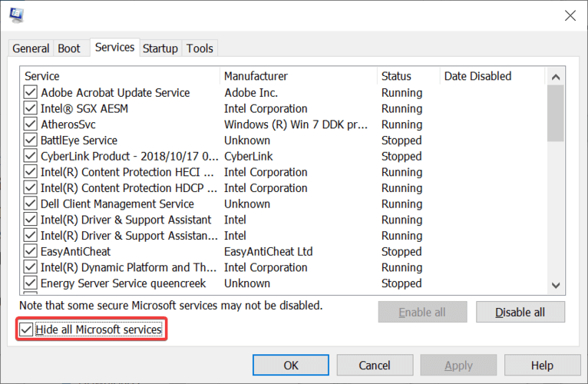Click 'Running' status of Adobe Acrobat Update Service
This screenshot has width=588, height=384.
(402, 92)
